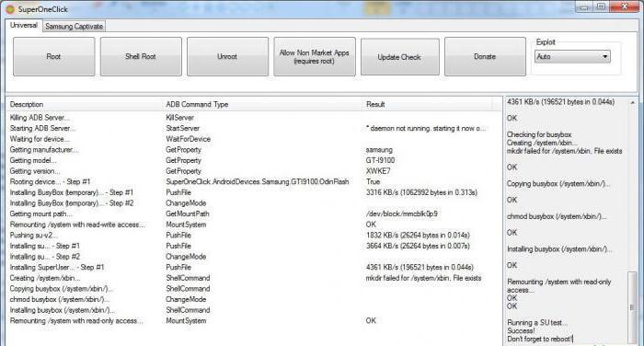Open the Exploit dropdown set to Auto

(572, 57)
